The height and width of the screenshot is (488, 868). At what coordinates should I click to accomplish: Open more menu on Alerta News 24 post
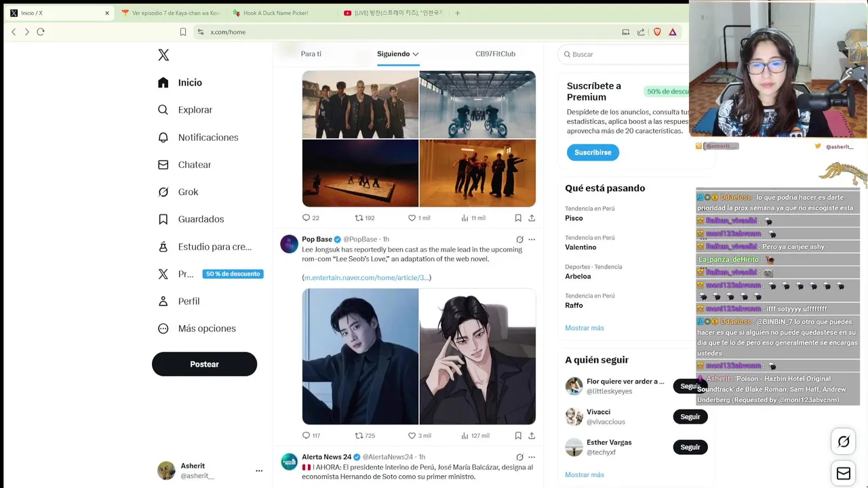tap(532, 457)
